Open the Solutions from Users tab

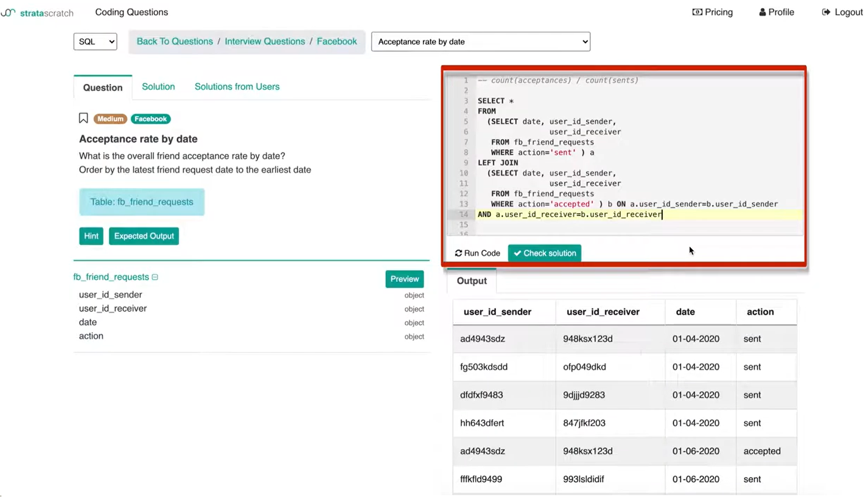click(237, 86)
